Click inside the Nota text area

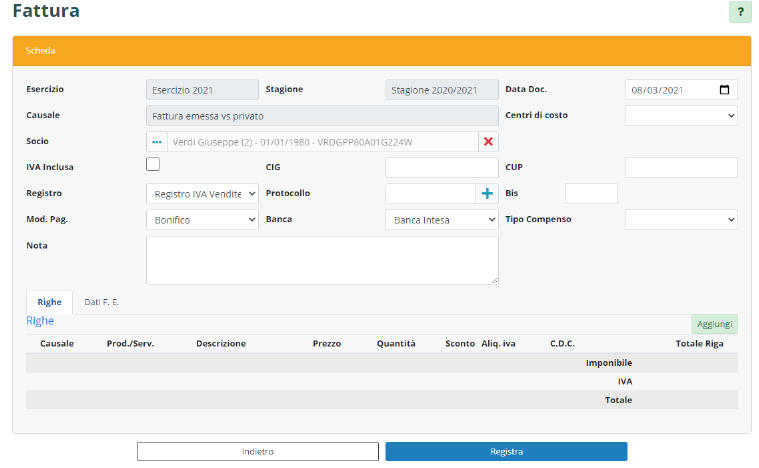click(322, 260)
